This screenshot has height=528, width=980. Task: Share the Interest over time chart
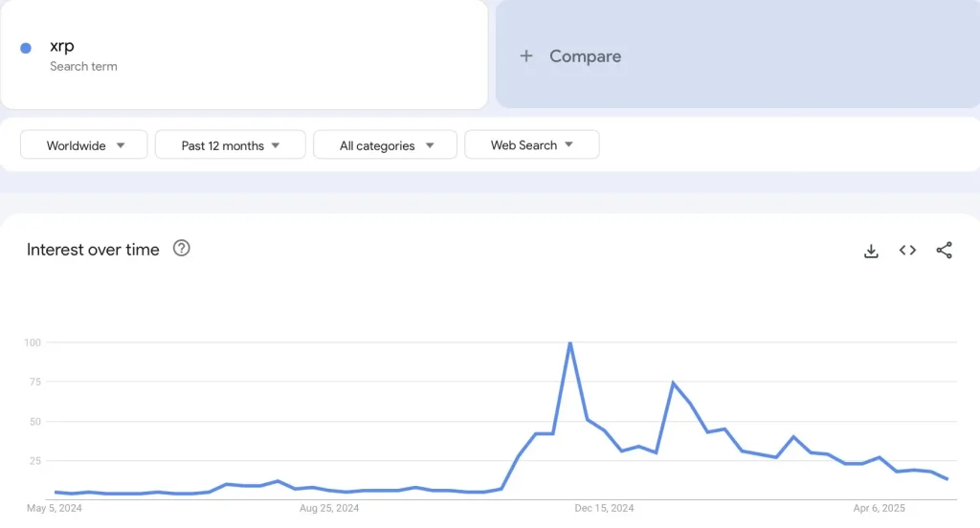coord(944,251)
